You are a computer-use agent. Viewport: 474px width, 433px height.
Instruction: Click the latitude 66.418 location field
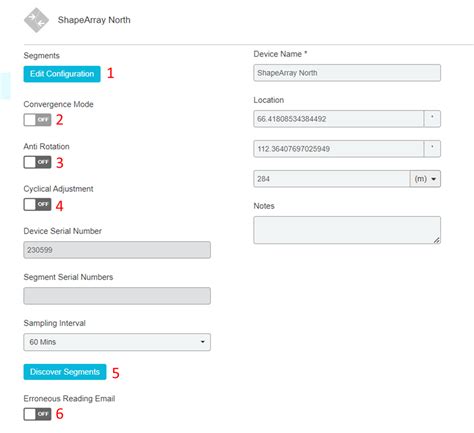[x=339, y=119]
